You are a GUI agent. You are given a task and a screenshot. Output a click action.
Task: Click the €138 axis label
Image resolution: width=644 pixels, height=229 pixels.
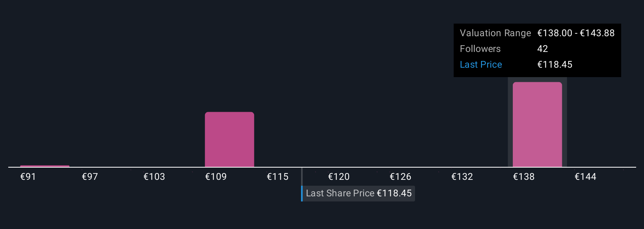click(x=524, y=177)
